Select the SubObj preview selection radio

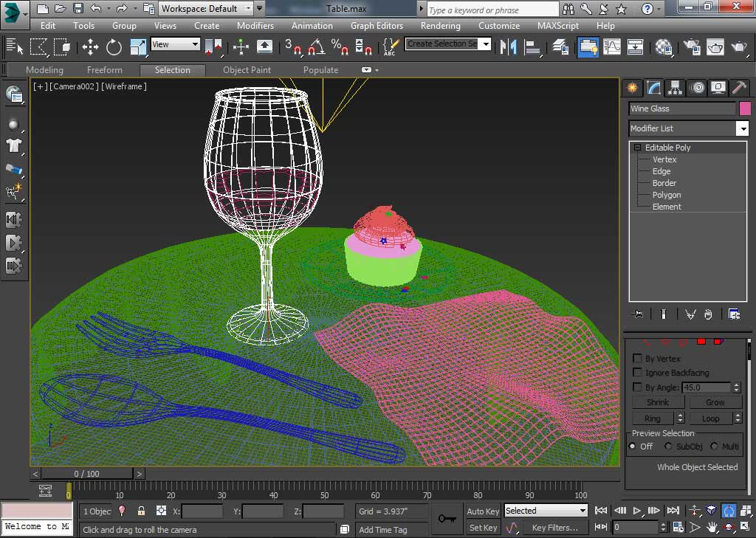click(x=668, y=446)
